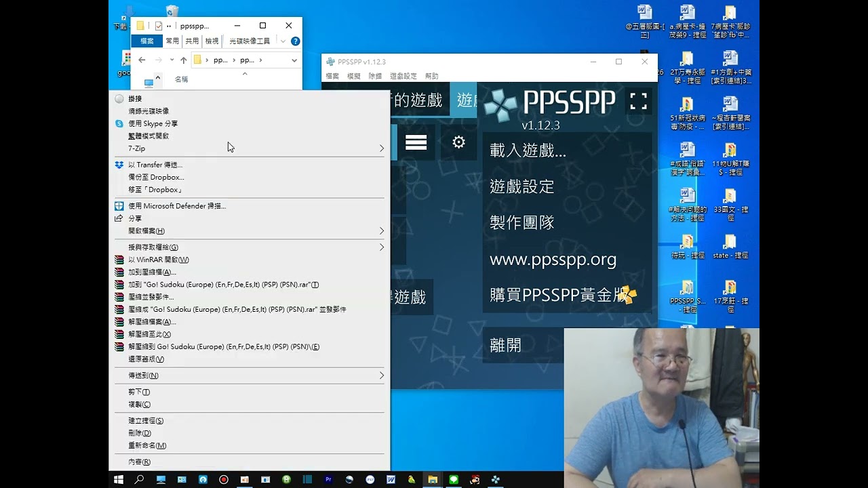Open the Explorer address bar dropdown
The image size is (868, 488).
point(294,60)
